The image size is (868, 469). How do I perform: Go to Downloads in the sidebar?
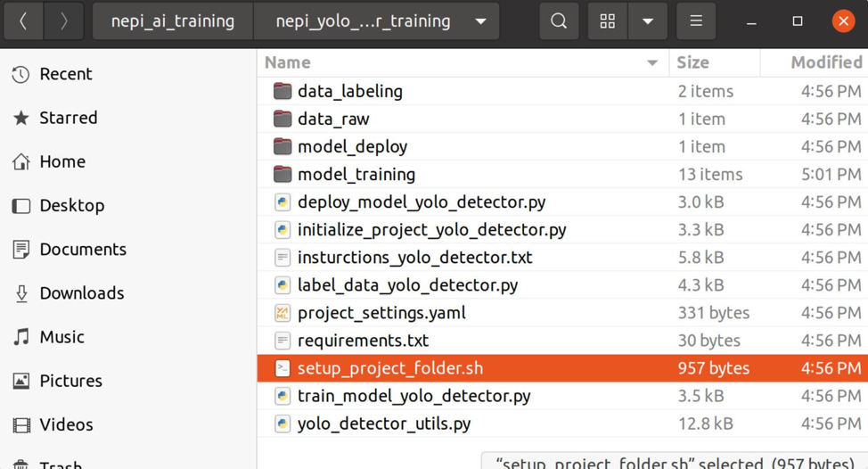(81, 293)
